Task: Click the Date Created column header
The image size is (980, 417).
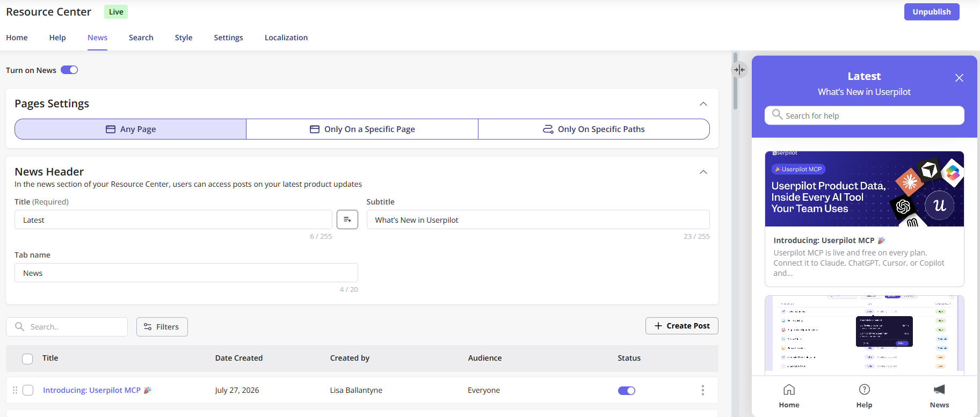Action: (239, 358)
